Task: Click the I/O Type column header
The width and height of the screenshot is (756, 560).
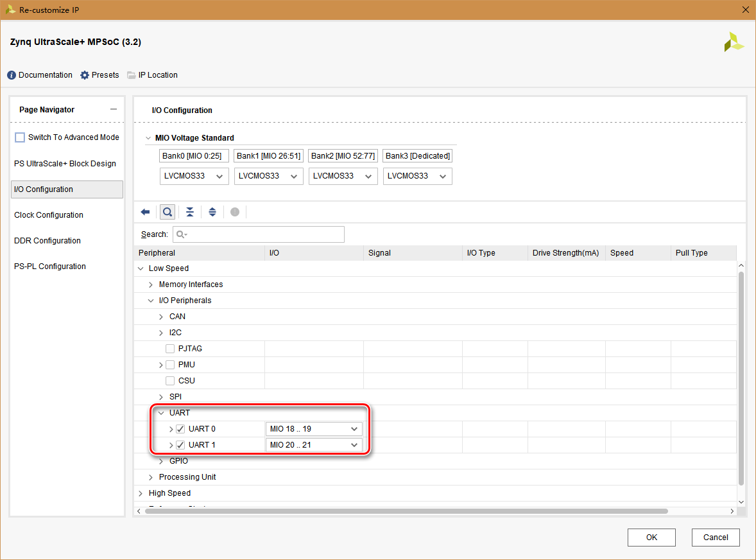Action: pos(495,253)
